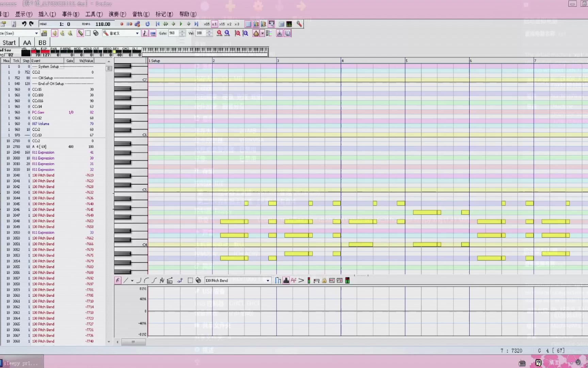The image size is (588, 368).
Task: Select the pencil draw tool
Action: (x=80, y=33)
